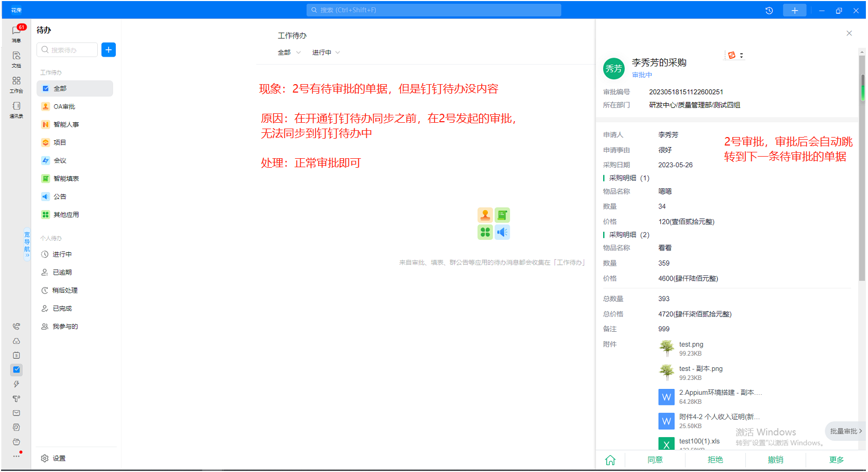
Task: Click the 秀芳 green avatar
Action: pos(614,69)
